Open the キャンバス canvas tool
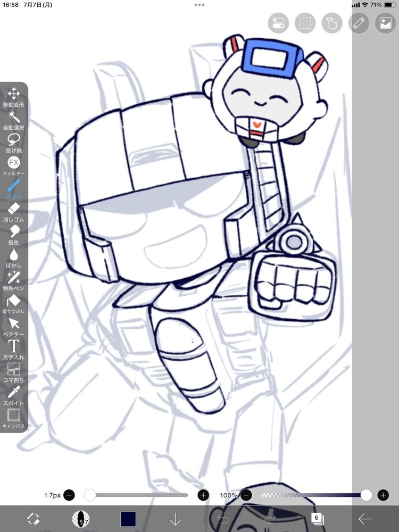 14,418
